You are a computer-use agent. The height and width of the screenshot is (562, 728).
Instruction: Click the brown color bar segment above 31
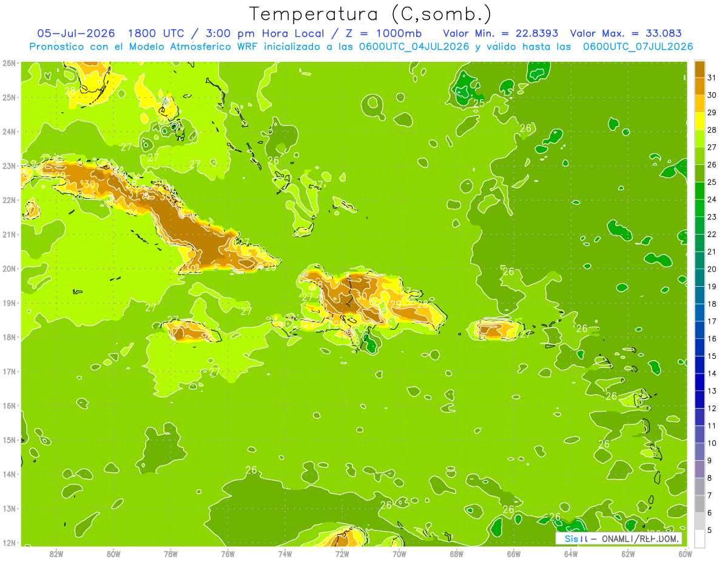pyautogui.click(x=699, y=69)
